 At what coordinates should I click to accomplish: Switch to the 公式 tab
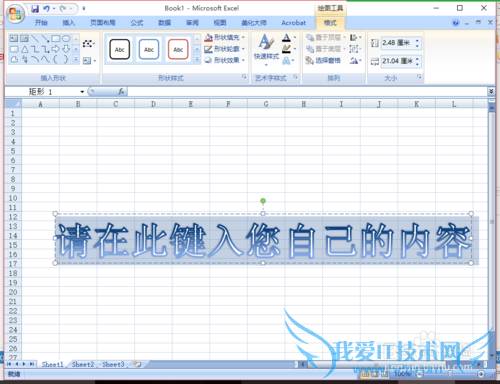137,23
